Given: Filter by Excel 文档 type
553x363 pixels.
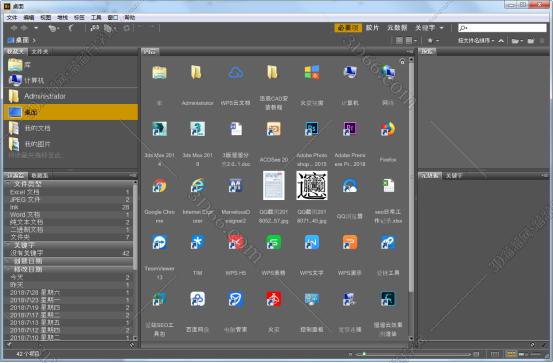Looking at the screenshot, I should point(69,192).
